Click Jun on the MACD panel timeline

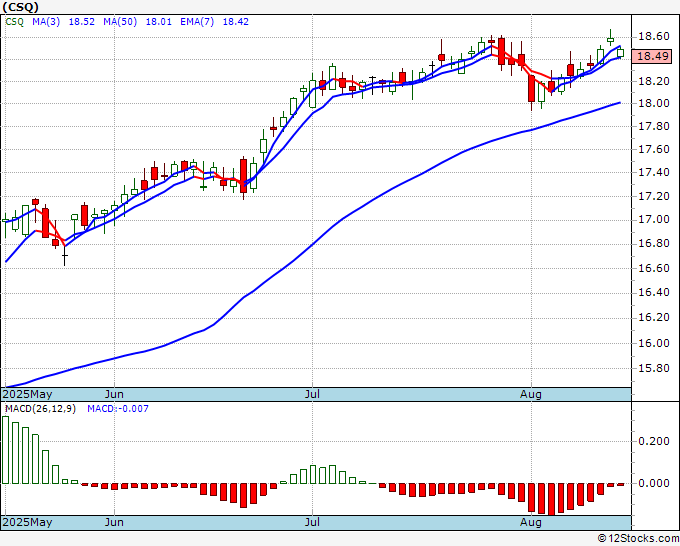[114, 522]
